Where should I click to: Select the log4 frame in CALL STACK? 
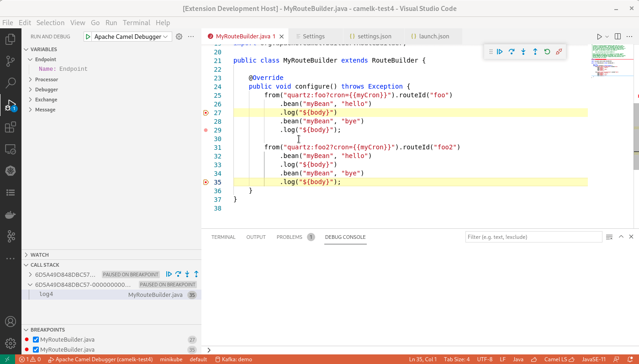click(x=46, y=294)
